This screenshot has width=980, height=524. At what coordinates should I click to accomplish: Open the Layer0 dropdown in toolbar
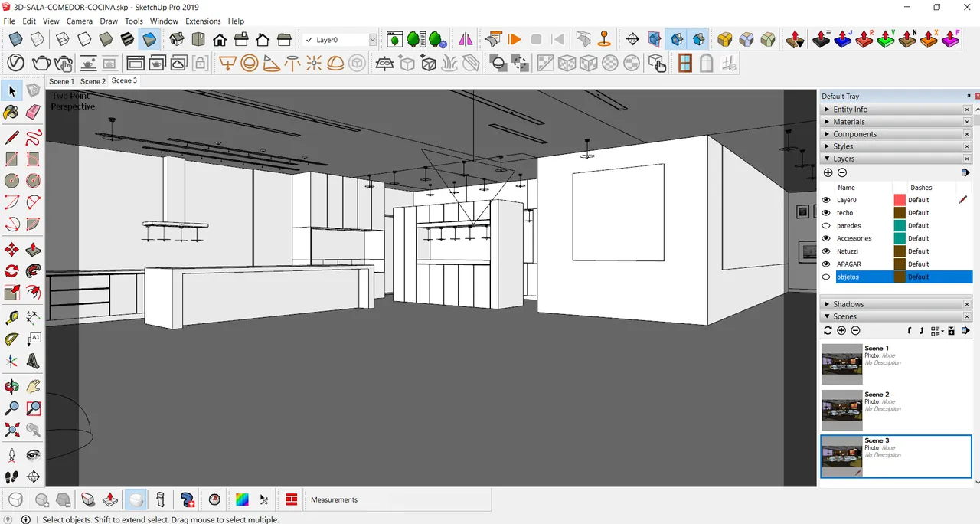coord(372,39)
